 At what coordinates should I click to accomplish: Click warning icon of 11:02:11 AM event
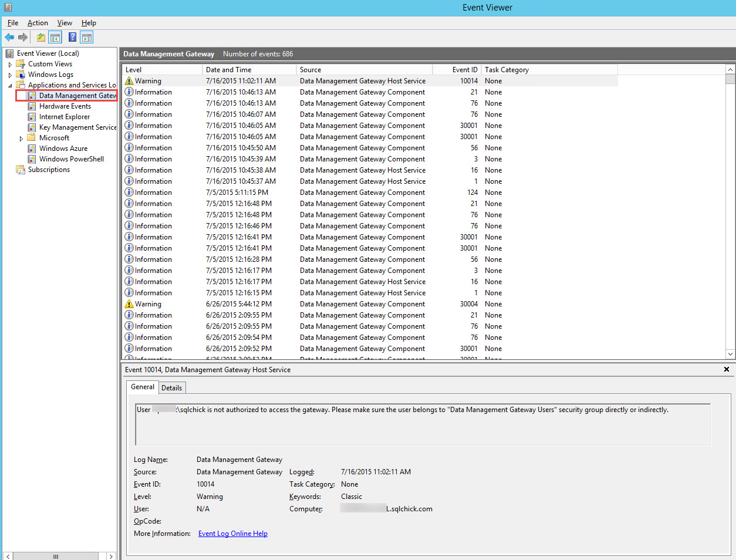point(129,81)
